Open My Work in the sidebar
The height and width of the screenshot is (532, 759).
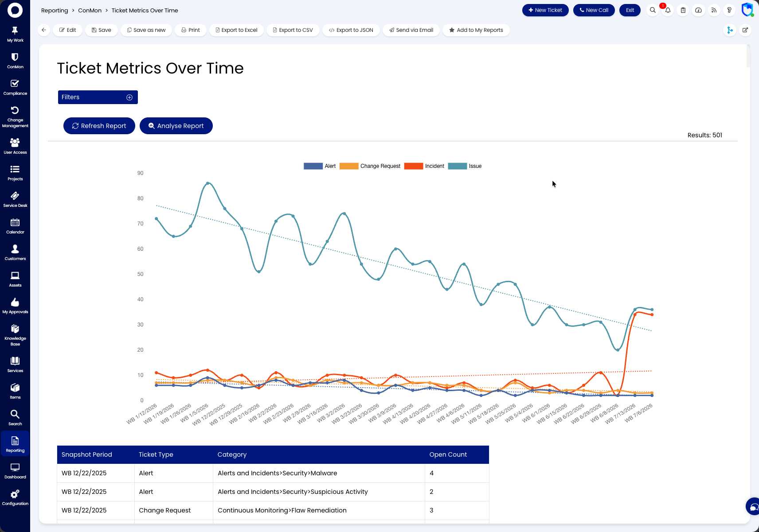(15, 34)
